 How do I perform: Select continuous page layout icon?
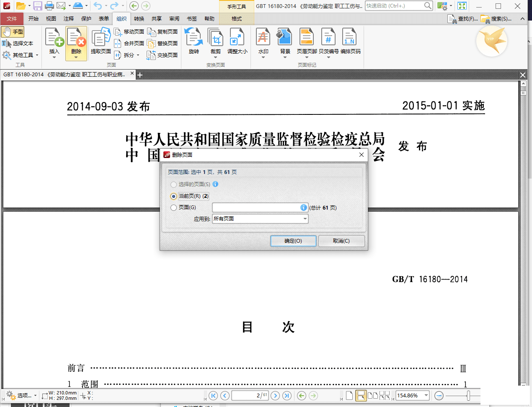tap(361, 395)
